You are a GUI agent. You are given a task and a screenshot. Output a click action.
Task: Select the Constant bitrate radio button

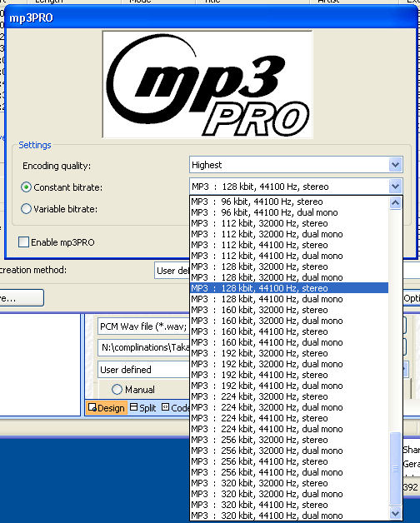tap(26, 187)
